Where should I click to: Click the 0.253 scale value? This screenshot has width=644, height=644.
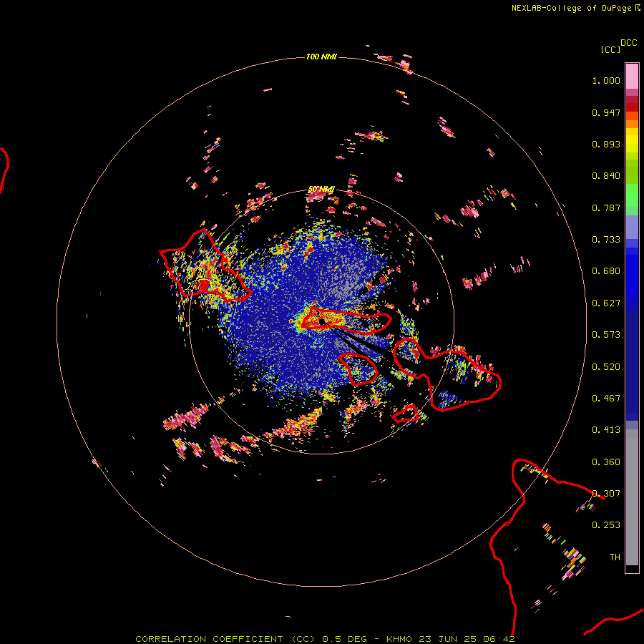[606, 525]
